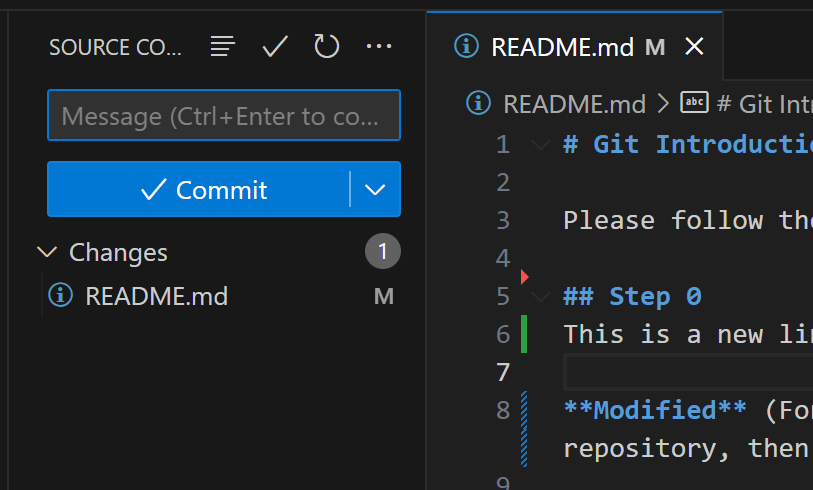Click the View as Tree list icon

pos(222,46)
